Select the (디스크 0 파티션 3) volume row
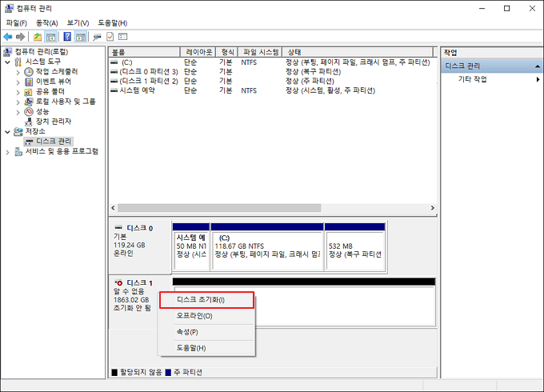Screen dimensions: 544x392 271,72
